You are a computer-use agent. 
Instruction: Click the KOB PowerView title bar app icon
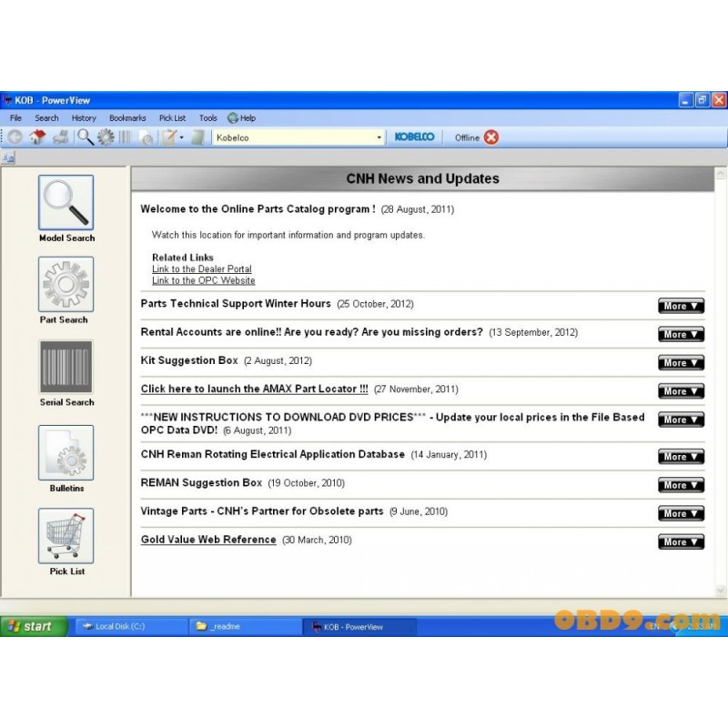(x=7, y=100)
